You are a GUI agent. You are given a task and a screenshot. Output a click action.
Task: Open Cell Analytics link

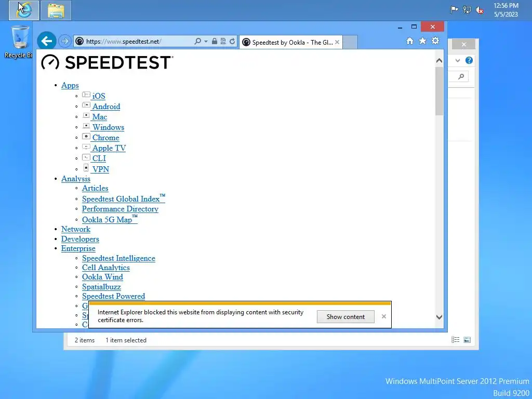(106, 268)
